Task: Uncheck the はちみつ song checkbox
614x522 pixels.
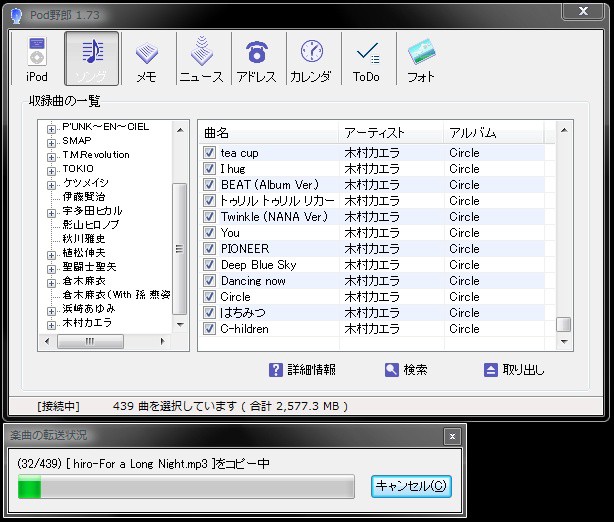Action: (x=209, y=312)
